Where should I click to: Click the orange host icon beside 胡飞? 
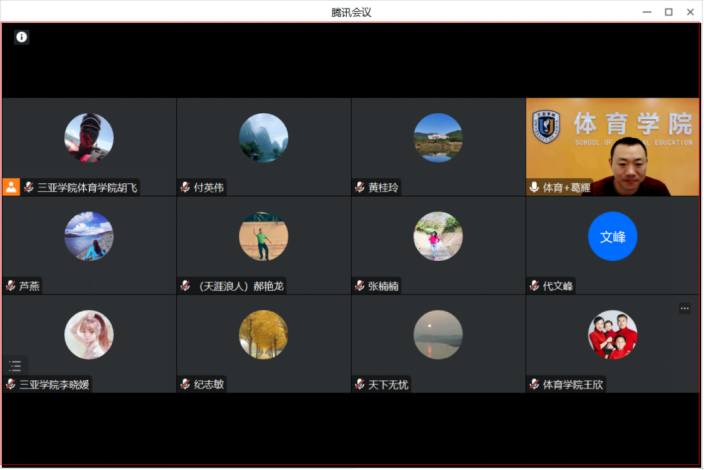tap(11, 187)
